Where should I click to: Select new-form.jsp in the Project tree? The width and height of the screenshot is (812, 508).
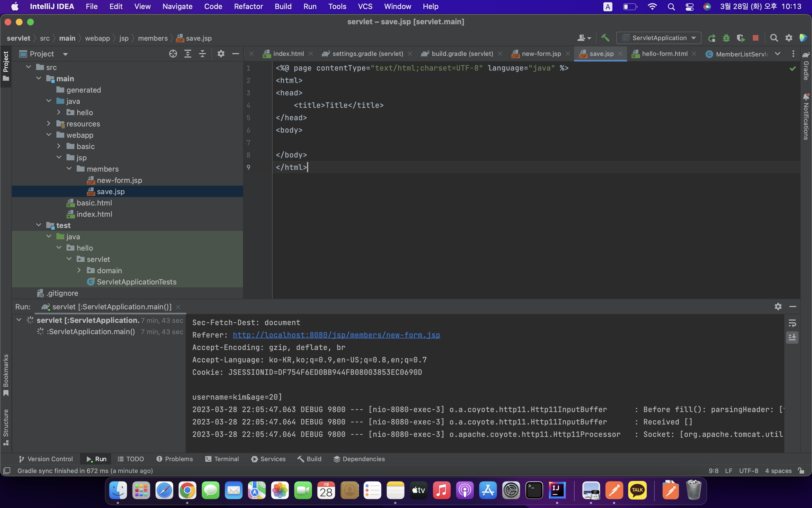[x=119, y=180]
